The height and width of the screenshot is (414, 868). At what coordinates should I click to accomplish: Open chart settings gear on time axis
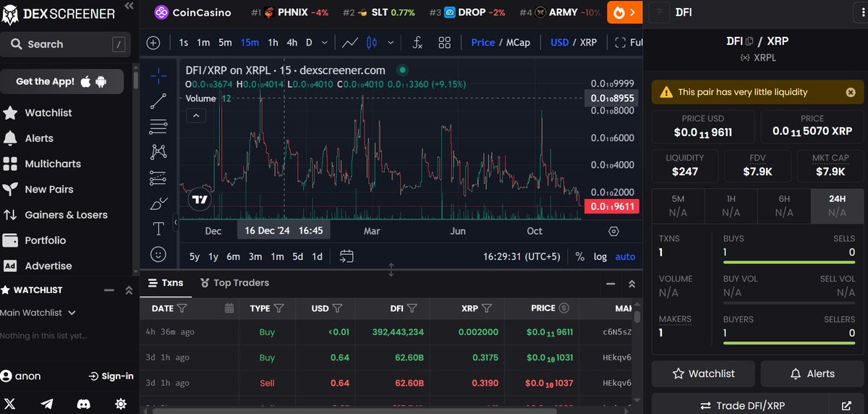[x=614, y=232]
